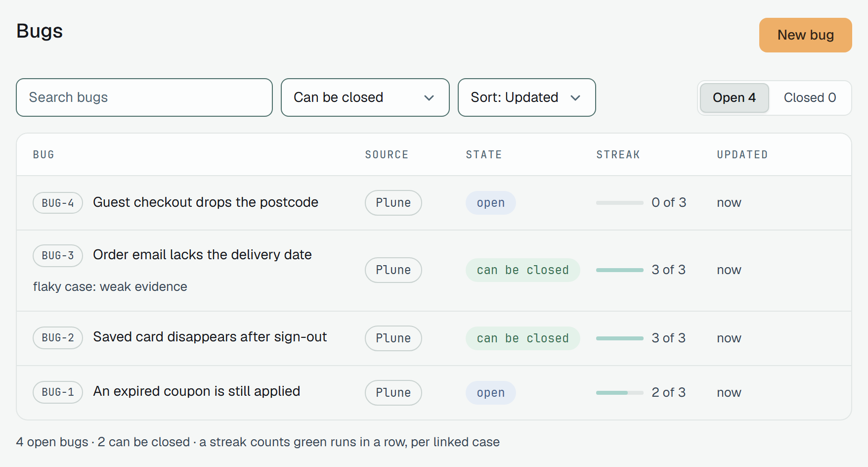Click the '0 of 3' streak value

(669, 202)
